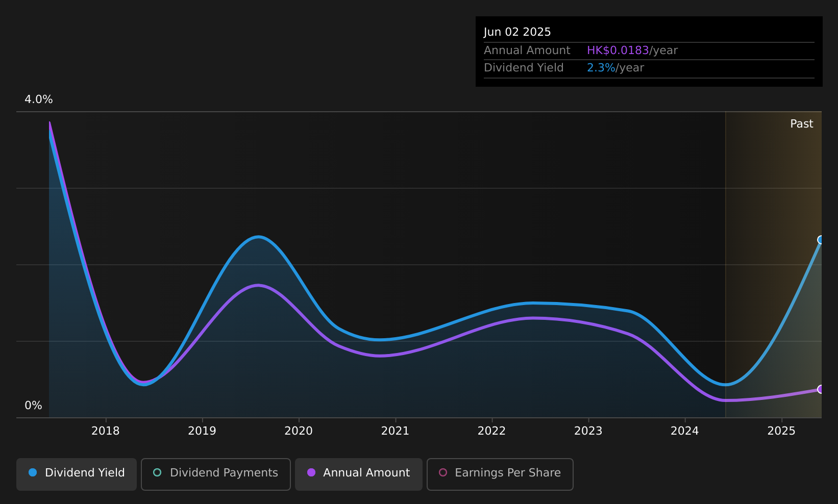Image resolution: width=838 pixels, height=504 pixels.
Task: Click the 0% y-axis label
Action: (x=34, y=406)
